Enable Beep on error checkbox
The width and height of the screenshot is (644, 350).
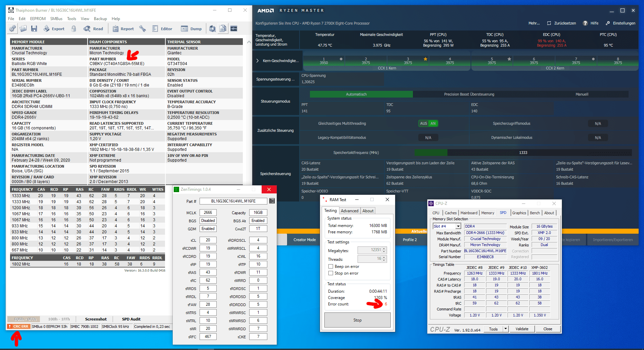coord(331,267)
